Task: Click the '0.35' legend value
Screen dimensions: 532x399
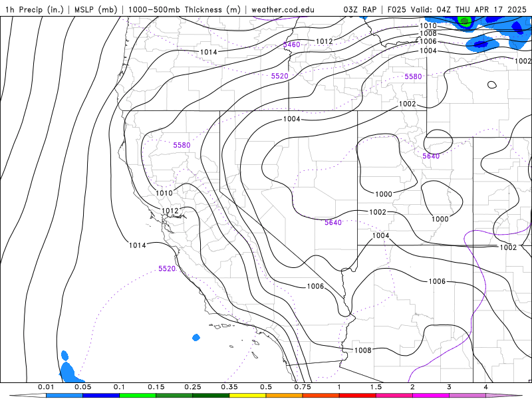Action: point(229,387)
